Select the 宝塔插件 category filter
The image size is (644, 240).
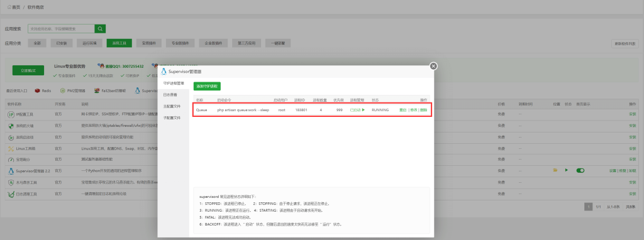[148, 43]
